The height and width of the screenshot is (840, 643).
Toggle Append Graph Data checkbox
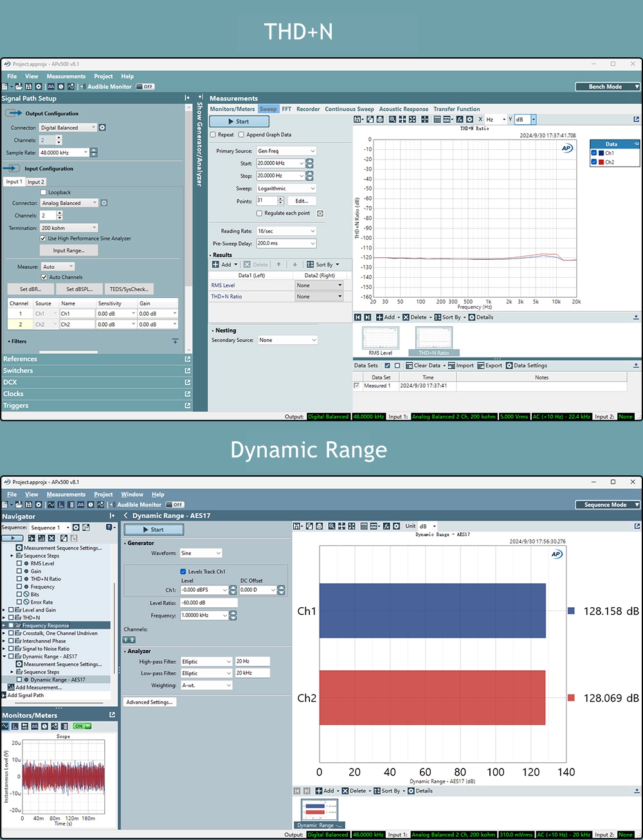pos(241,135)
